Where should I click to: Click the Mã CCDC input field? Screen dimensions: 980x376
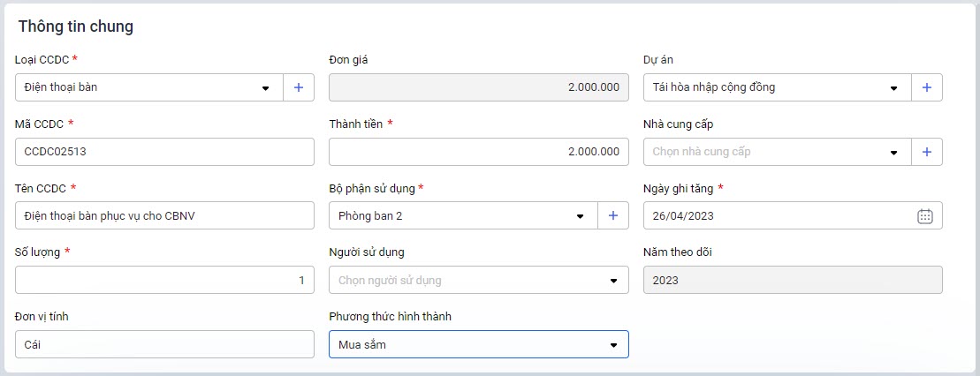(164, 152)
